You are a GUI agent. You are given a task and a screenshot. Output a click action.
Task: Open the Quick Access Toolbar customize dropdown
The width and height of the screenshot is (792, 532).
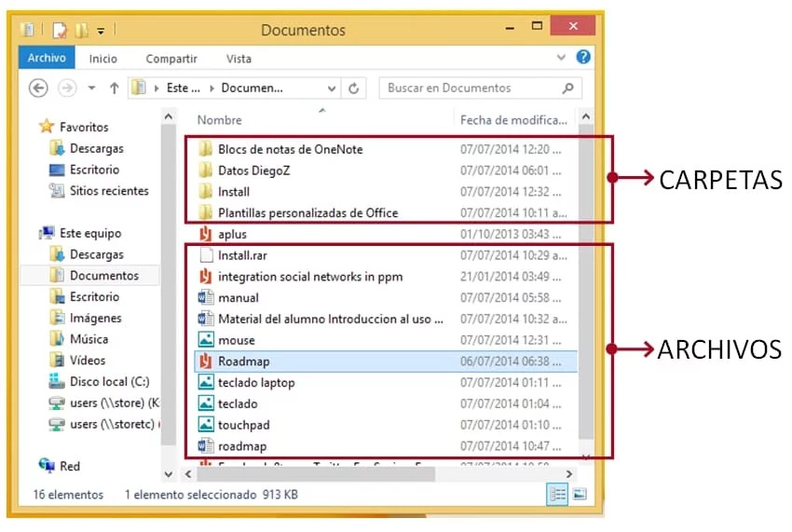pos(101,31)
